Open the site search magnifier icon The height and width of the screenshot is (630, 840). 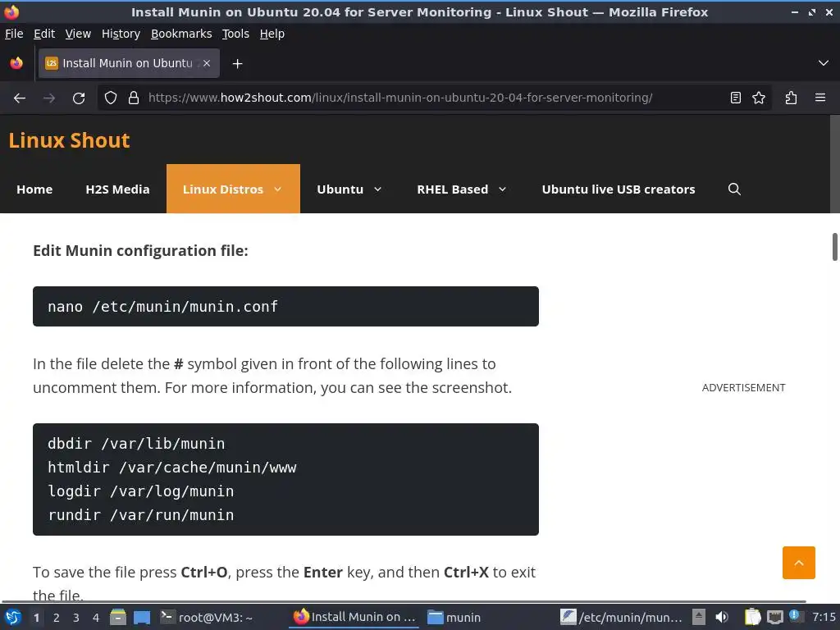coord(734,189)
